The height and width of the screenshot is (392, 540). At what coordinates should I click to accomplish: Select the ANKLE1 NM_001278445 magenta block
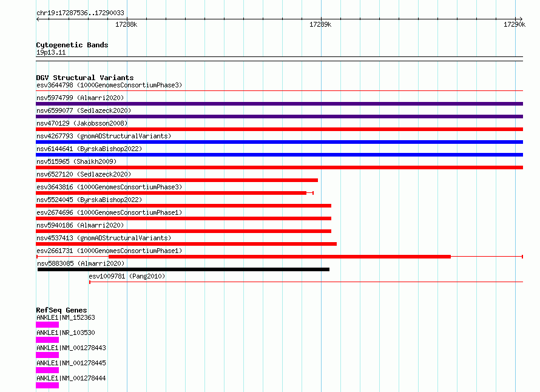pyautogui.click(x=47, y=370)
